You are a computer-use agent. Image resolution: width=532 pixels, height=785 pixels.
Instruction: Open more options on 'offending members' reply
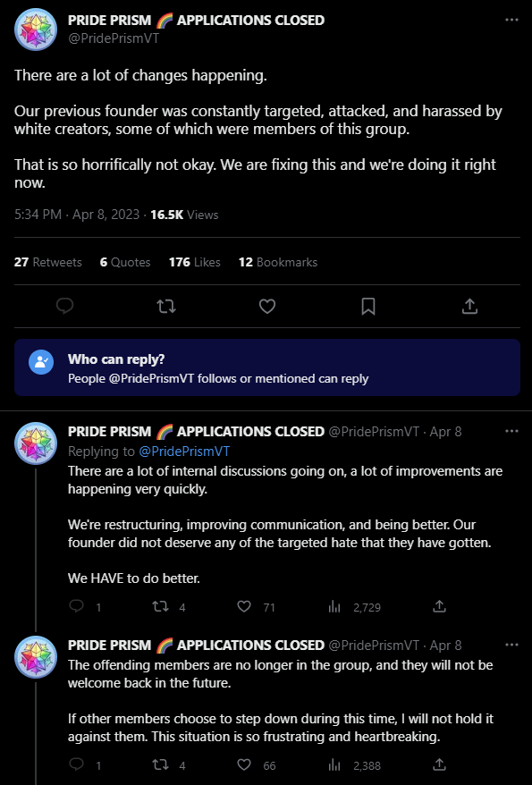511,645
